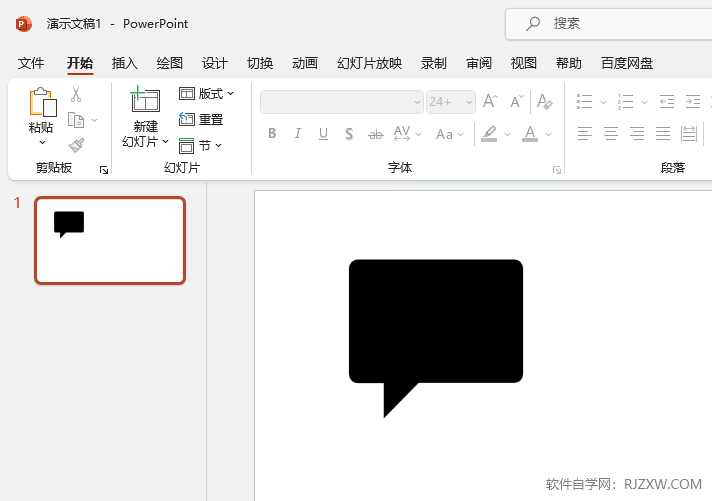Open the copy options arrow
This screenshot has width=712, height=501.
pos(94,120)
